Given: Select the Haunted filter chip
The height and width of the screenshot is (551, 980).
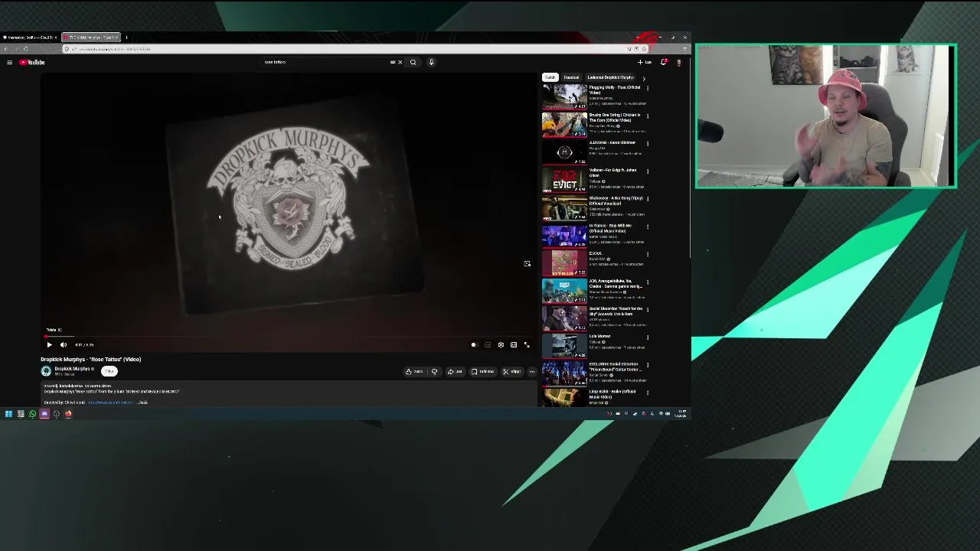Looking at the screenshot, I should [571, 77].
